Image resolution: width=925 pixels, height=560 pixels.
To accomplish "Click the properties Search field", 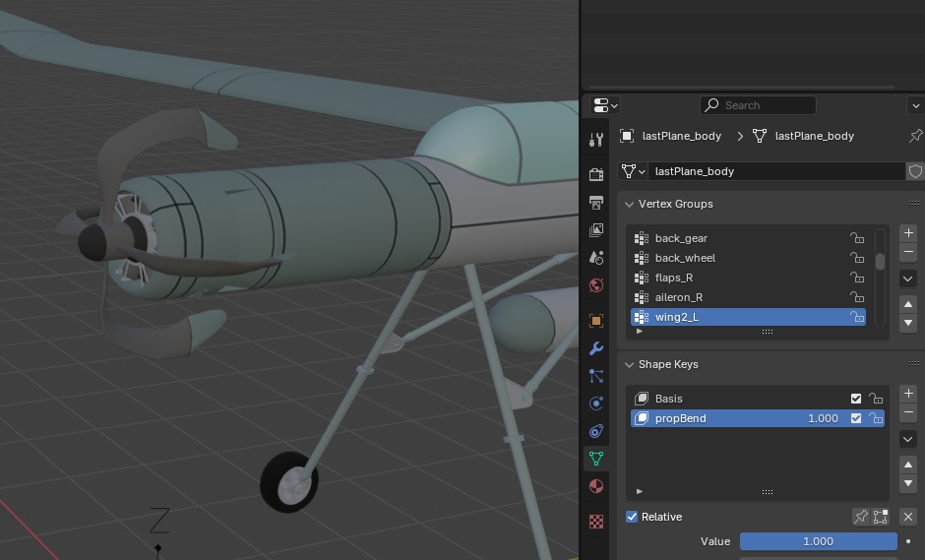I will pyautogui.click(x=758, y=105).
